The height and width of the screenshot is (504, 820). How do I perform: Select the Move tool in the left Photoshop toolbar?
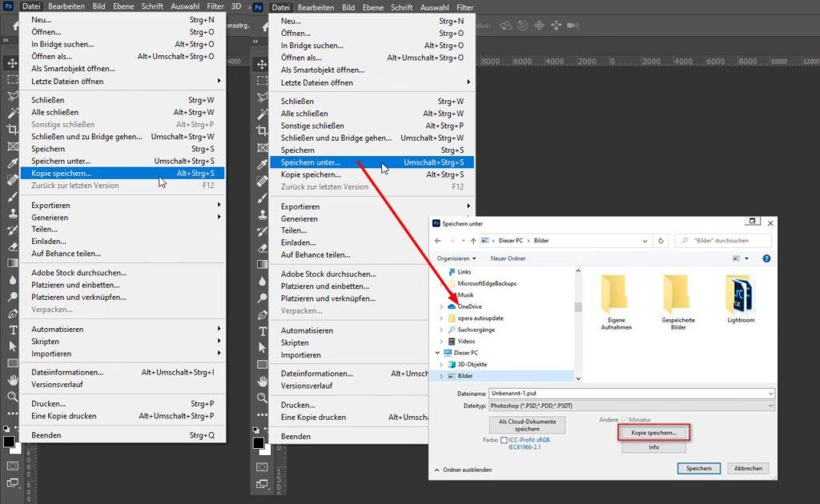pyautogui.click(x=13, y=62)
